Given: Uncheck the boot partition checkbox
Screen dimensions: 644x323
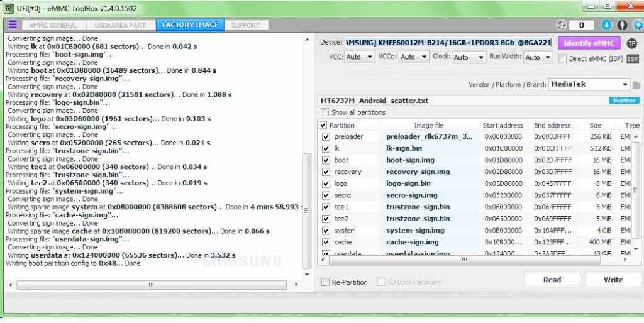Looking at the screenshot, I should coord(326,160).
